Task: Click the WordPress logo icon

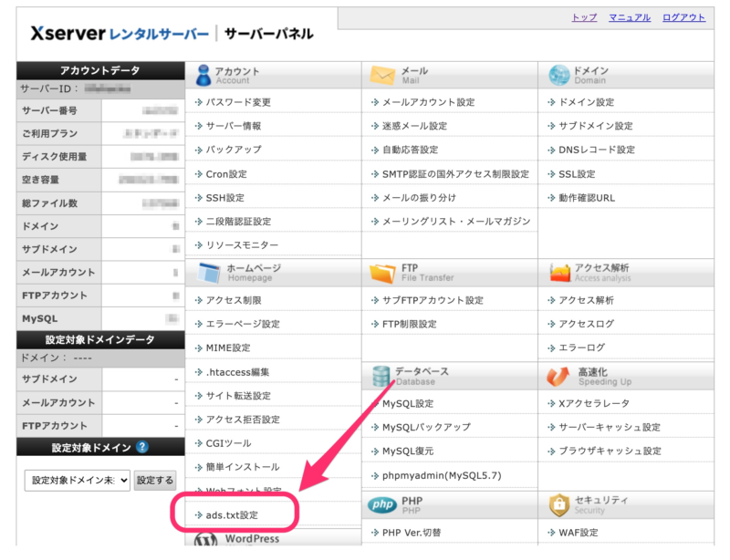Action: click(205, 540)
